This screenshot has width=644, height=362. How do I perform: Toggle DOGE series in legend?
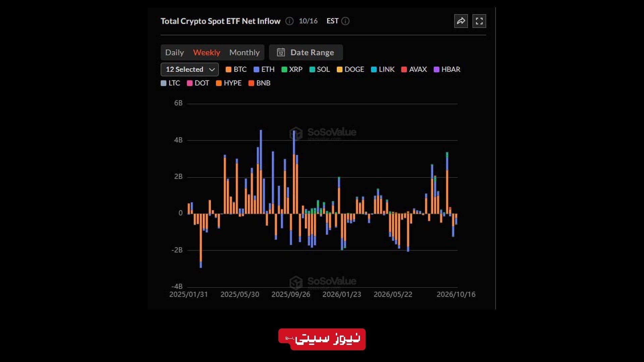[x=351, y=69]
